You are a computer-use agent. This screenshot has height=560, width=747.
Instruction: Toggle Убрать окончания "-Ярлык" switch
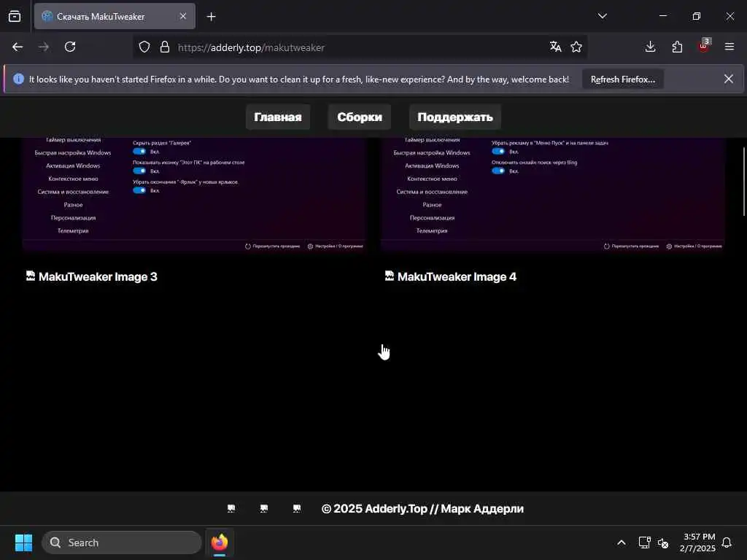tap(139, 190)
